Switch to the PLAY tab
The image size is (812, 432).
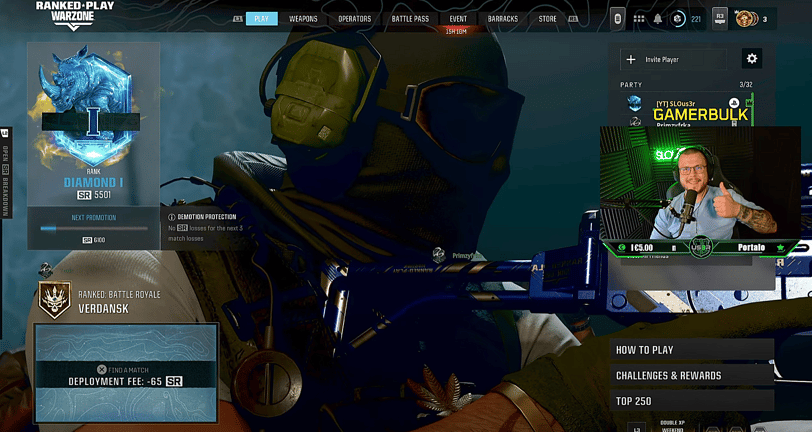tap(262, 19)
